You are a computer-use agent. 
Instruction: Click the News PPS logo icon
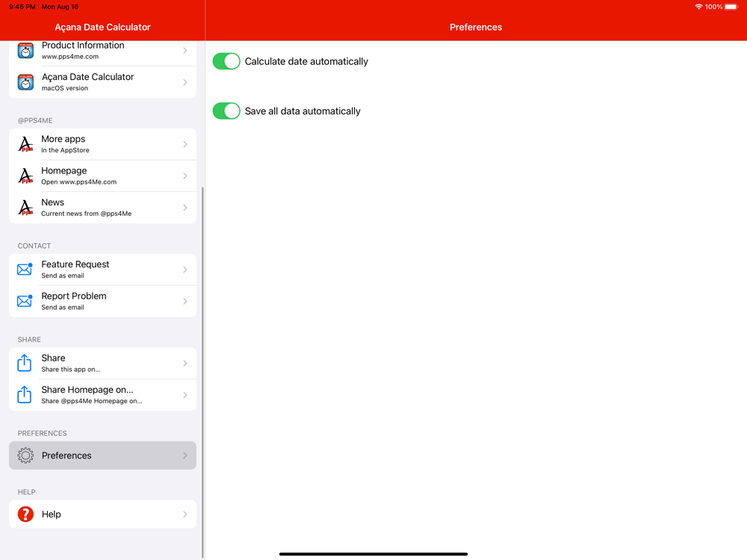pos(25,208)
